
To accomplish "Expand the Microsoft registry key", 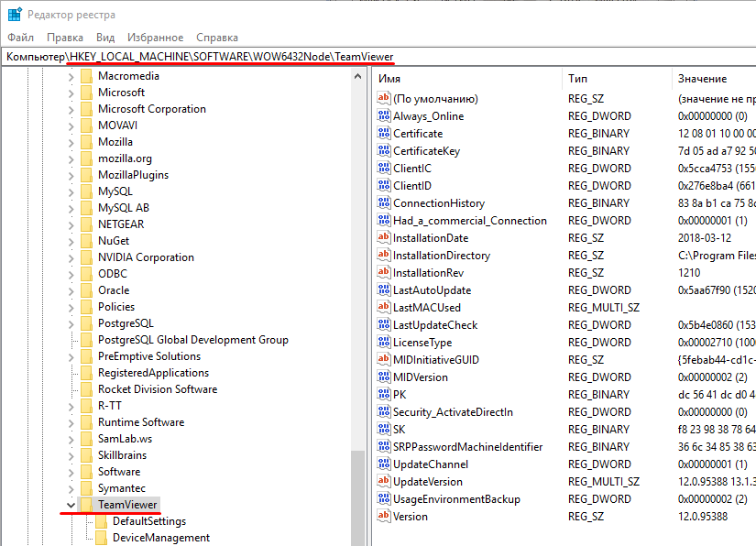I will click(x=71, y=93).
